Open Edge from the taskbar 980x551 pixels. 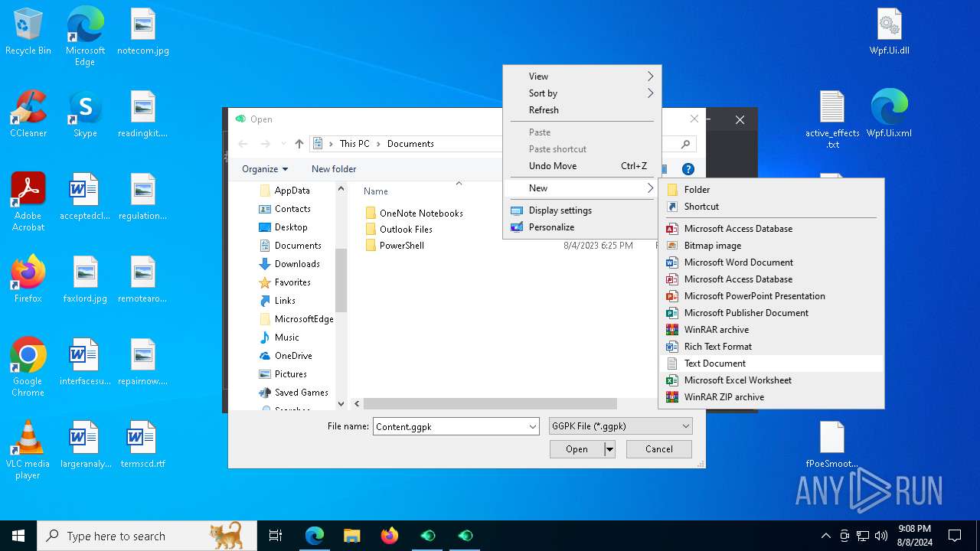coord(315,536)
